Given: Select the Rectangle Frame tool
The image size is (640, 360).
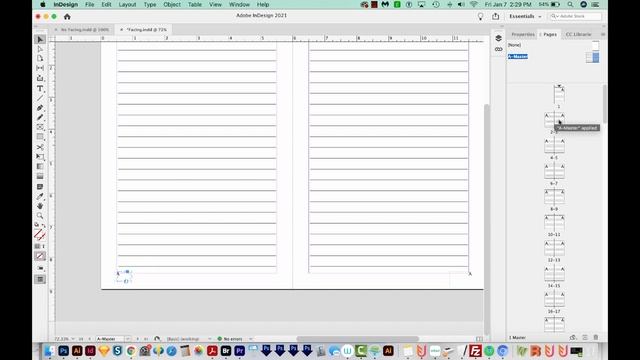Looking at the screenshot, I should [x=40, y=127].
